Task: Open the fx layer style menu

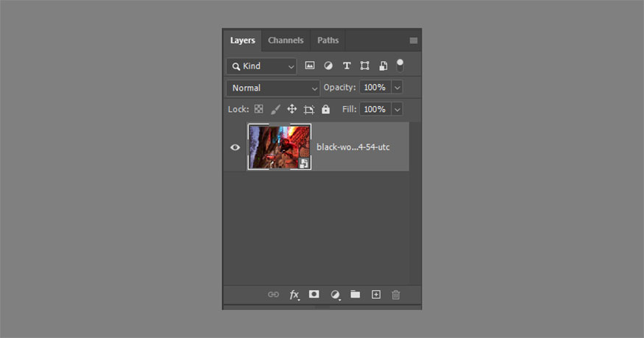Action: point(294,295)
